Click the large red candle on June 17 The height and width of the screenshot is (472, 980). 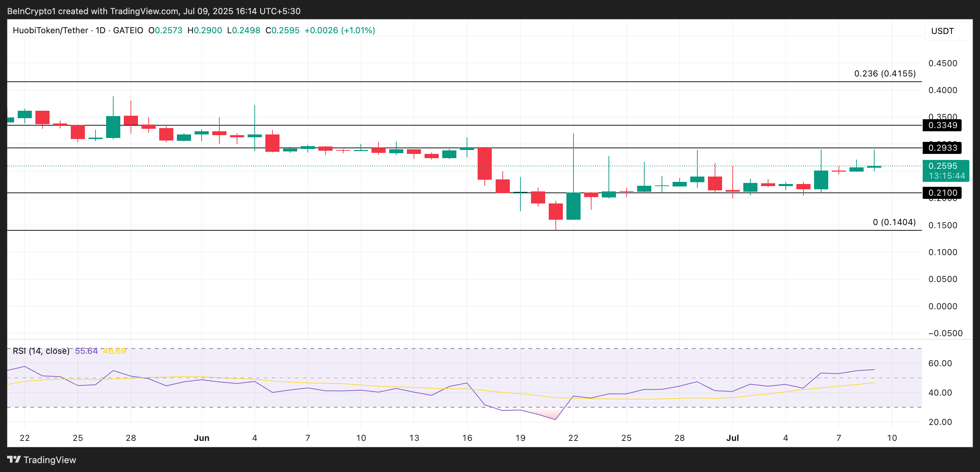tap(485, 163)
